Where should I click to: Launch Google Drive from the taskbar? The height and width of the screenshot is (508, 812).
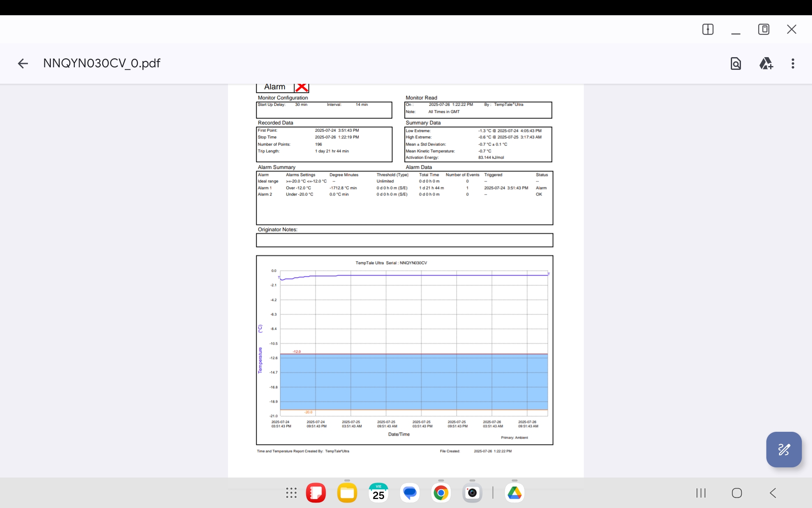click(x=514, y=493)
